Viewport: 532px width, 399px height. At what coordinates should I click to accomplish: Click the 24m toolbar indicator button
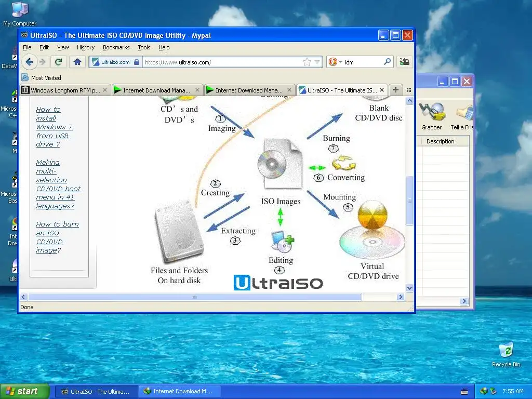coord(404,62)
